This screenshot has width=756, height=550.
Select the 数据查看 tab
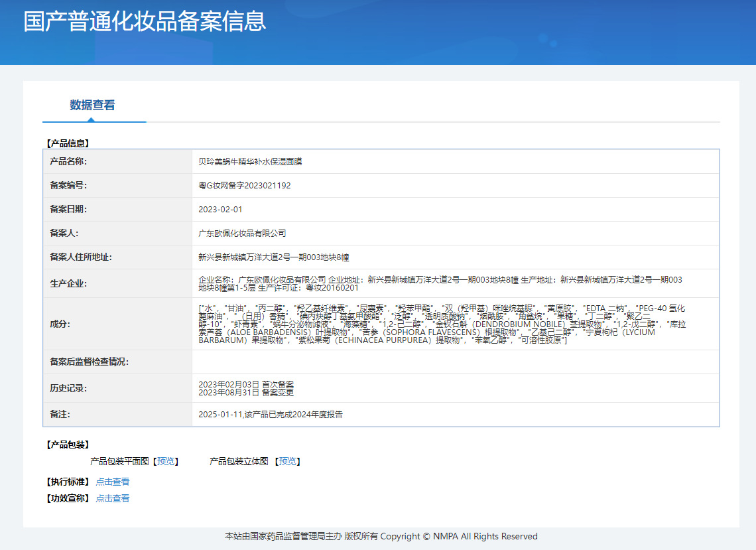click(x=92, y=105)
